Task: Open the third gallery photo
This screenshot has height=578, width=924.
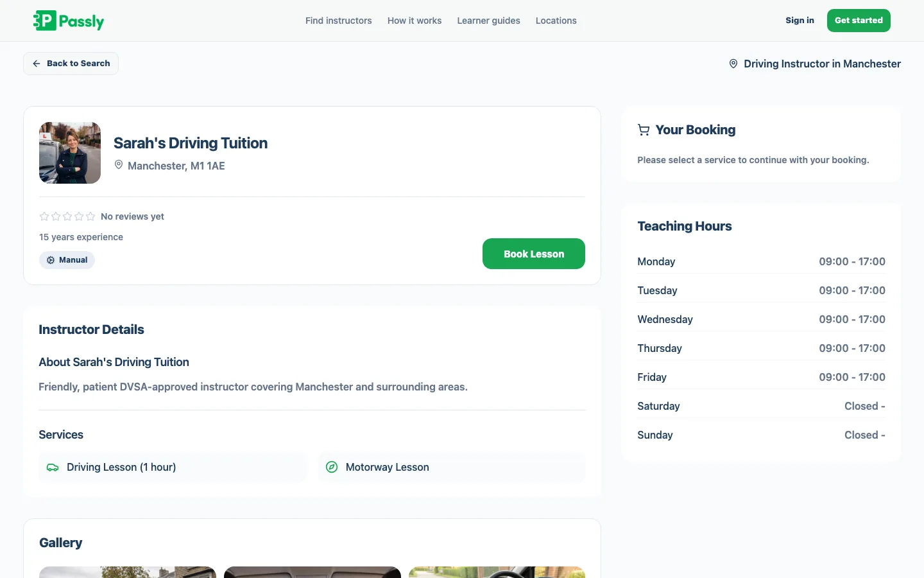Action: (497, 572)
